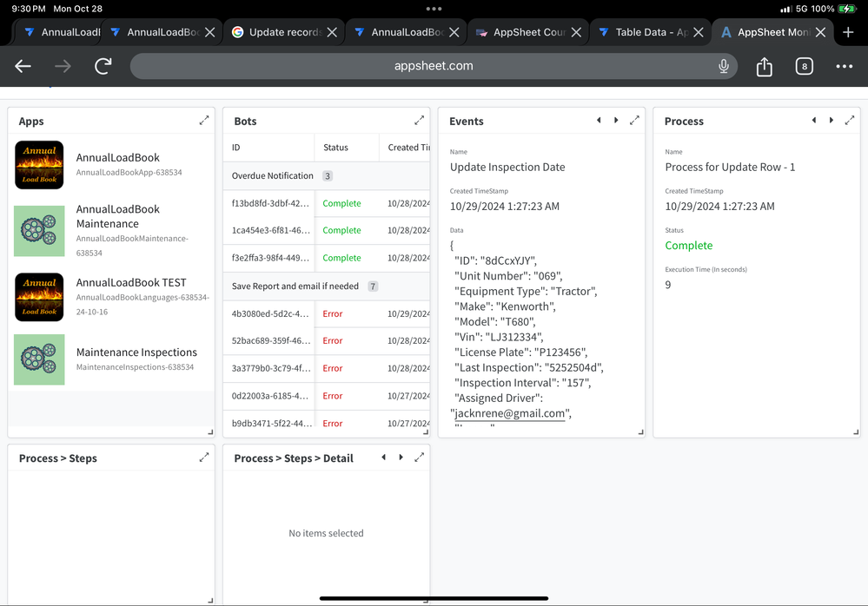Go to next record in Process panel

point(832,120)
